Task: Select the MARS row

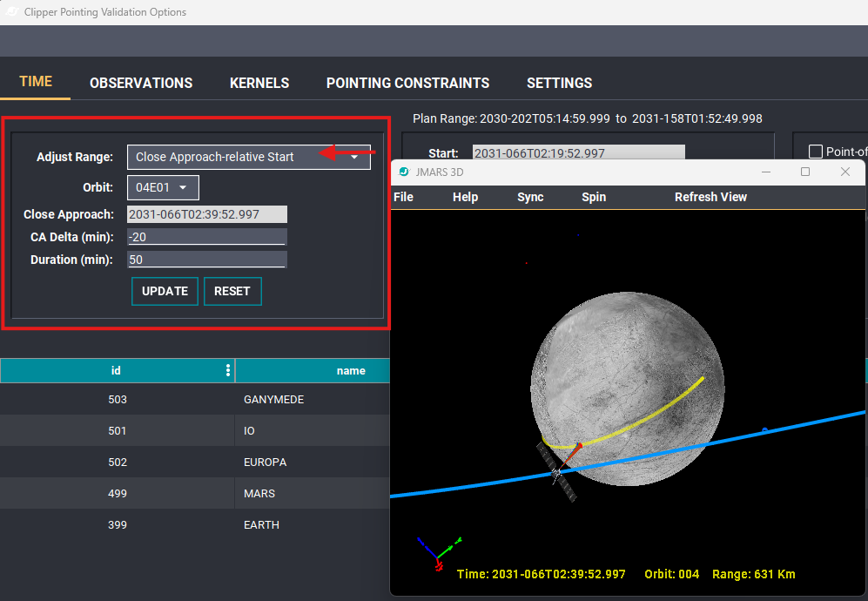Action: pos(195,493)
